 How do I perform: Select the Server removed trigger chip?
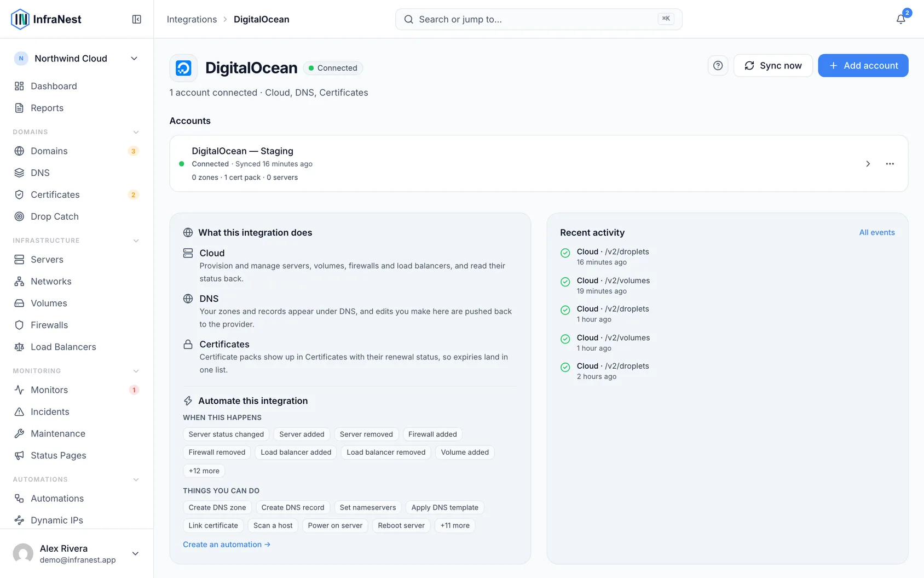click(x=366, y=434)
